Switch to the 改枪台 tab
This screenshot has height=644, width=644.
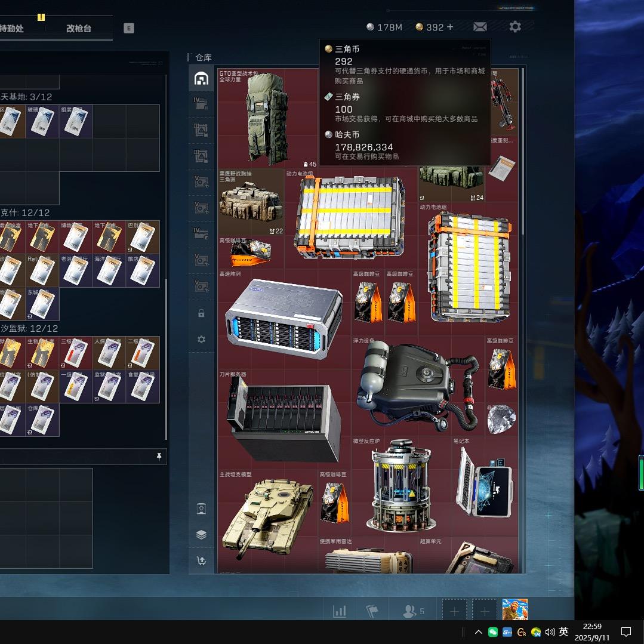point(79,28)
